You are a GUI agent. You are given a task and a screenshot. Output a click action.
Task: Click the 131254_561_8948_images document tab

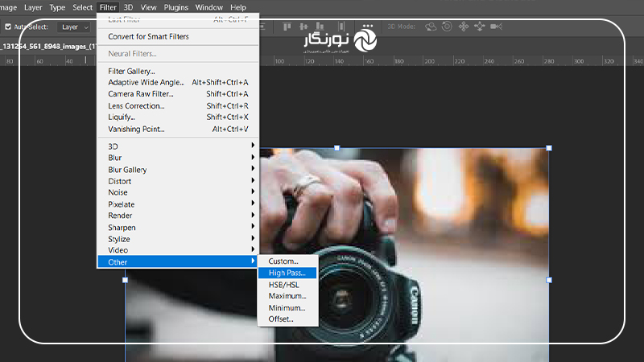(48, 47)
